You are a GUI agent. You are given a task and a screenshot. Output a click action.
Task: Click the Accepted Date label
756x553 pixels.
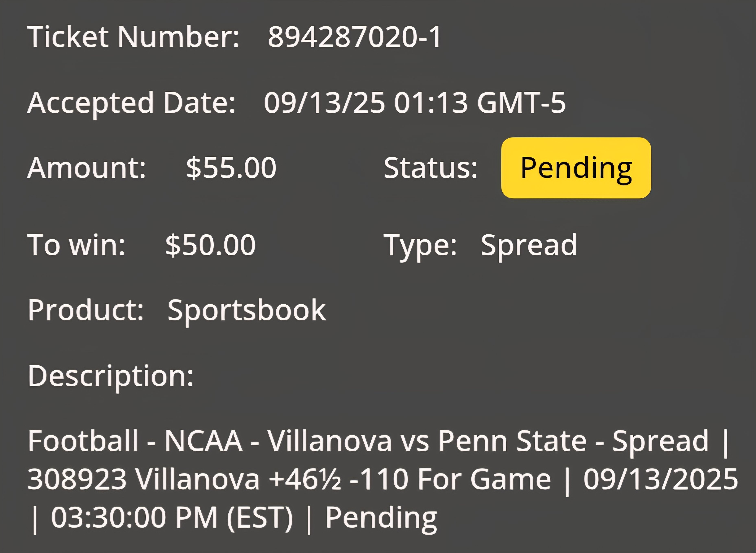point(131,103)
